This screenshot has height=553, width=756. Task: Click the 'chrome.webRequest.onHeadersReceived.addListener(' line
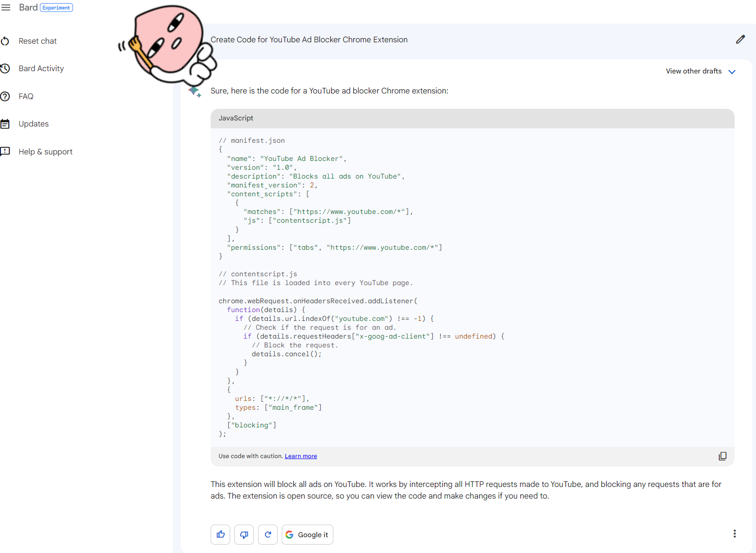[x=318, y=301]
